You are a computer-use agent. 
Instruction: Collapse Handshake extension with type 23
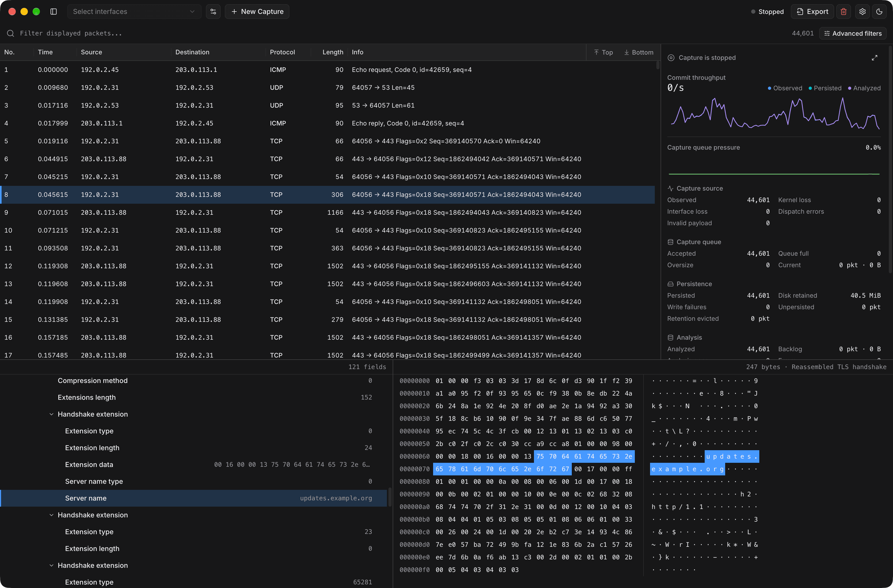pyautogui.click(x=51, y=515)
